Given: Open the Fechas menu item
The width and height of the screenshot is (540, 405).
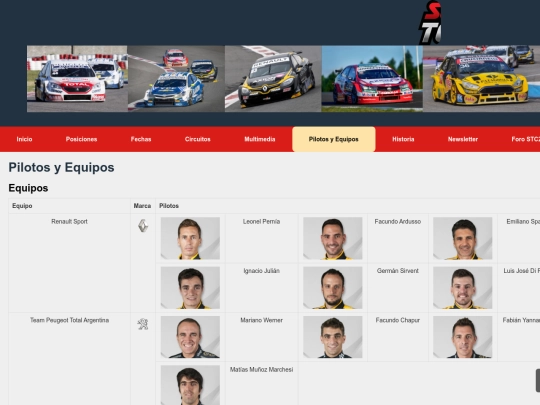Looking at the screenshot, I should point(141,139).
